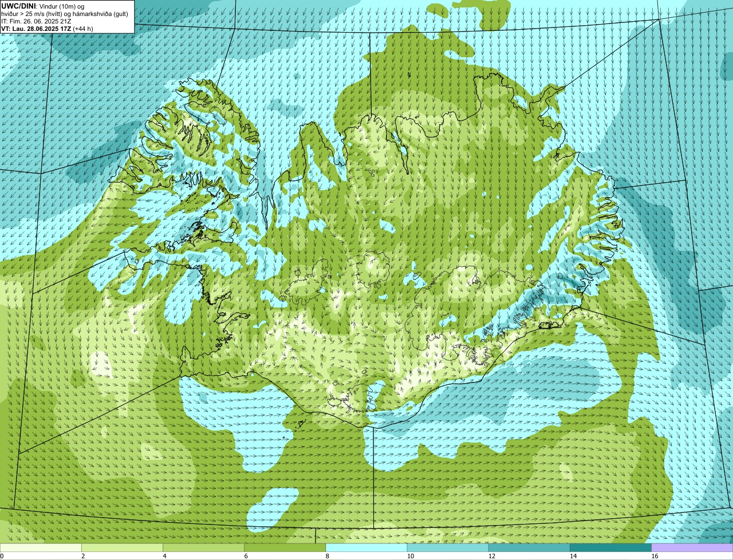
Task: Pick the 10–12 m/s light teal swatch
Action: pyautogui.click(x=448, y=547)
